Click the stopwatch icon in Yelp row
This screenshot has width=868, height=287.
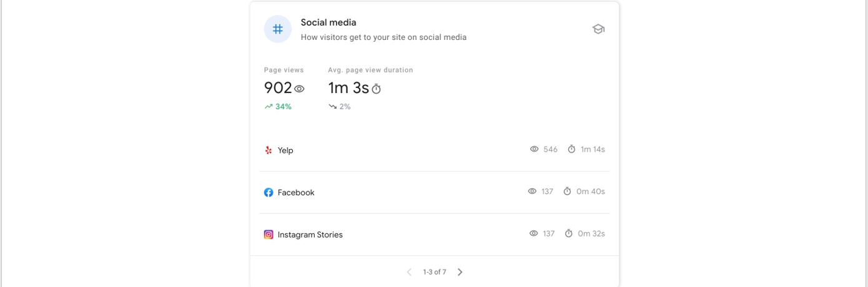571,149
